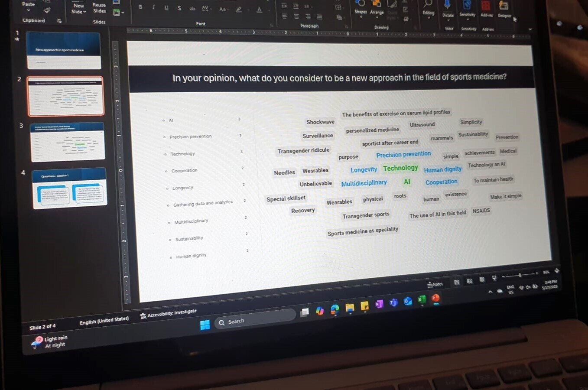Align text left in Paragraph group
This screenshot has width=588, height=390.
[x=285, y=16]
